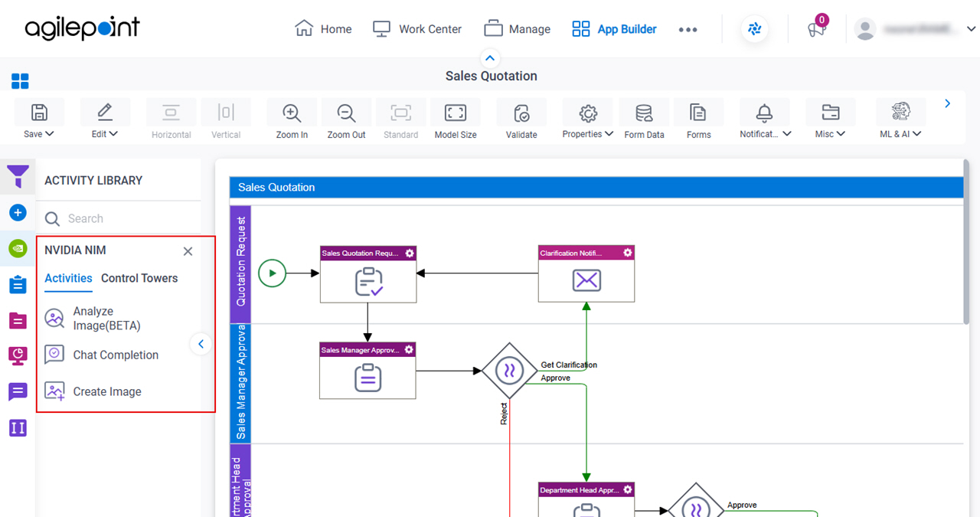Image resolution: width=980 pixels, height=517 pixels.
Task: Select the Clarification Notification email activity
Action: 586,274
